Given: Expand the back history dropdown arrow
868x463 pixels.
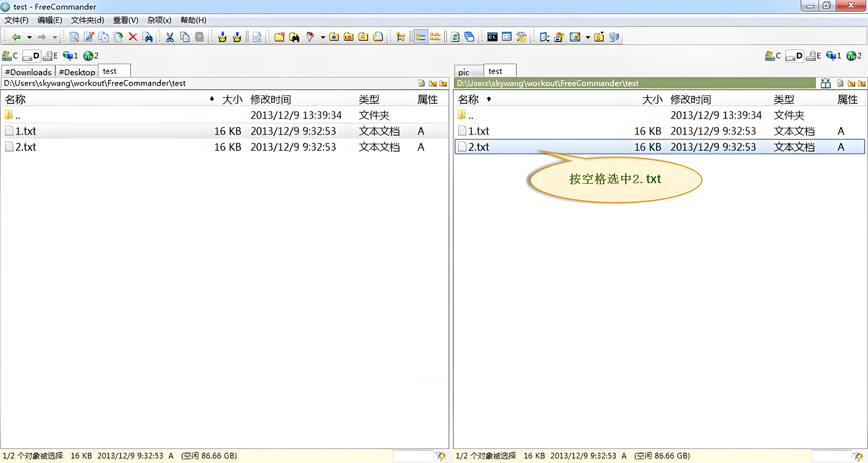Looking at the screenshot, I should click(29, 37).
